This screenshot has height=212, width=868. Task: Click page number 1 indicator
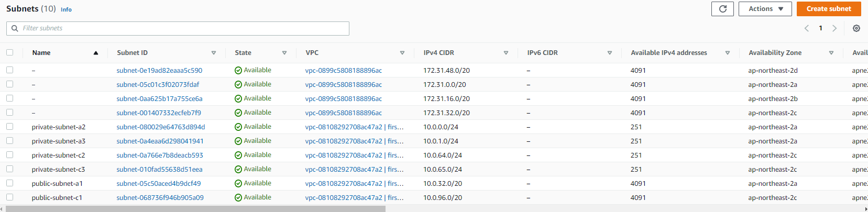820,28
